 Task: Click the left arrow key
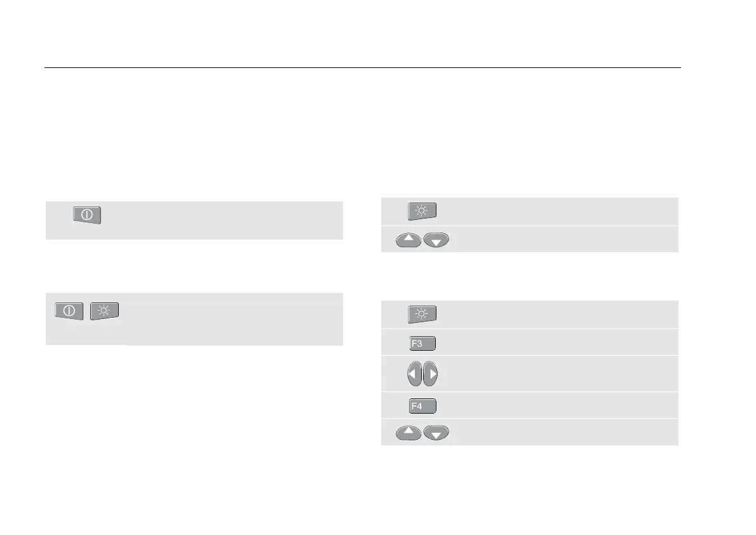(x=415, y=374)
